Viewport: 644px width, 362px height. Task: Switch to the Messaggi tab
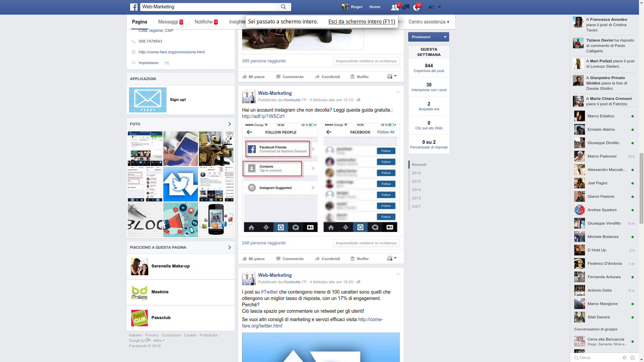coord(171,22)
